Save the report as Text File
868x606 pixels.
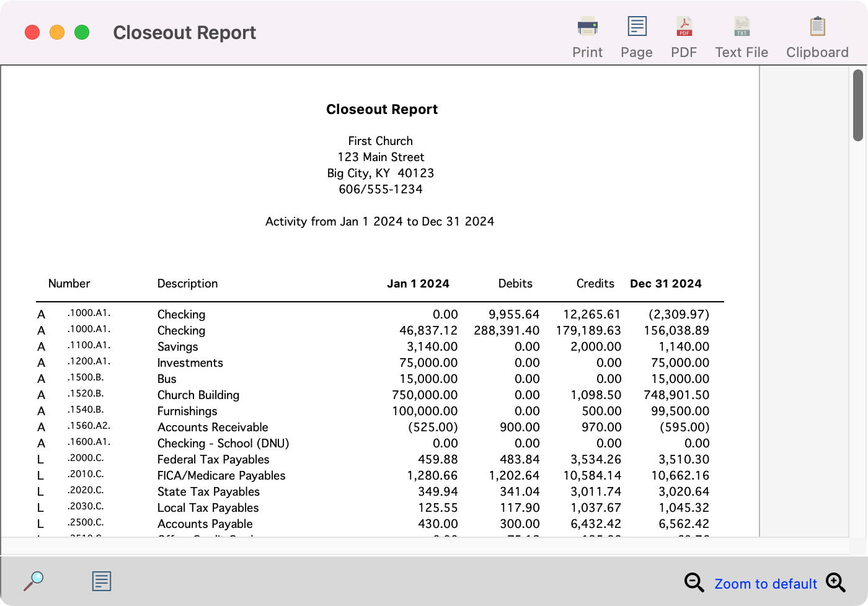[742, 27]
